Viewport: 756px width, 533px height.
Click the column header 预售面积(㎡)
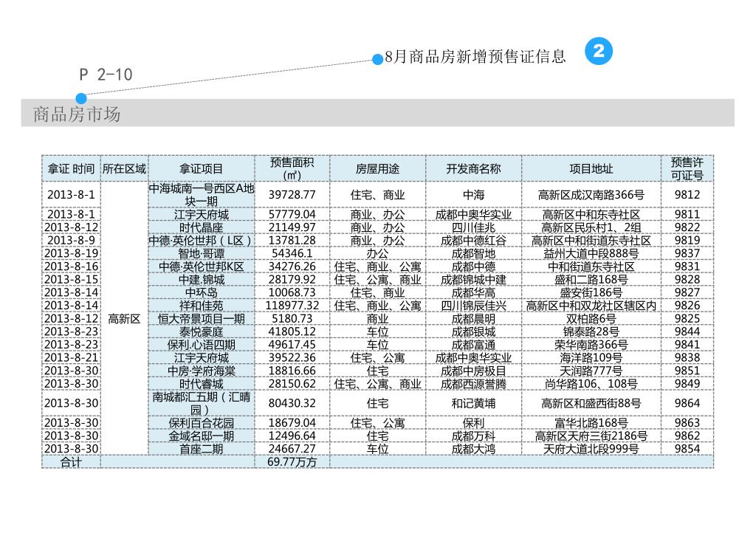292,168
